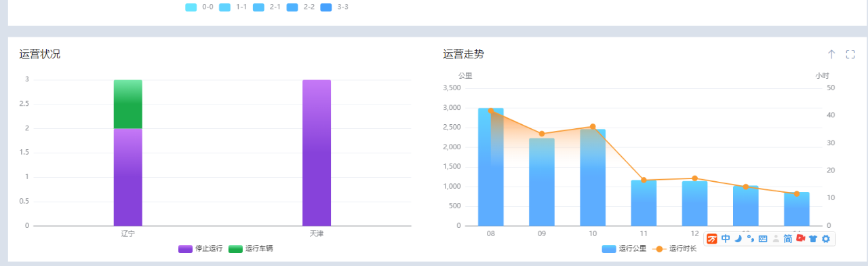Toggle 运行公里 legend series
Image resolution: width=868 pixels, height=266 pixels.
[x=624, y=249]
